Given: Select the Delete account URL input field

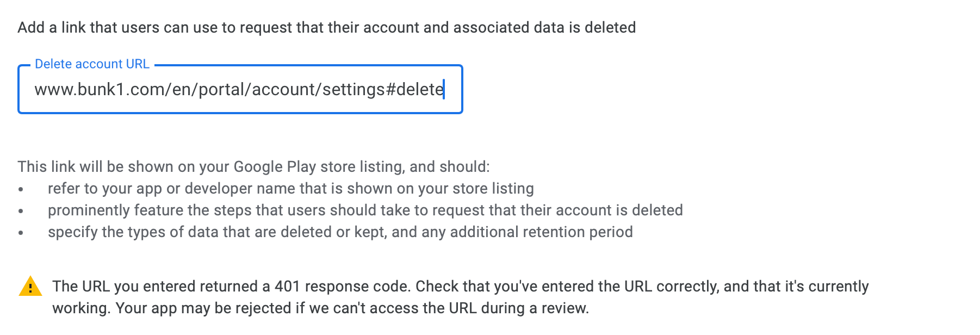Looking at the screenshot, I should (239, 90).
